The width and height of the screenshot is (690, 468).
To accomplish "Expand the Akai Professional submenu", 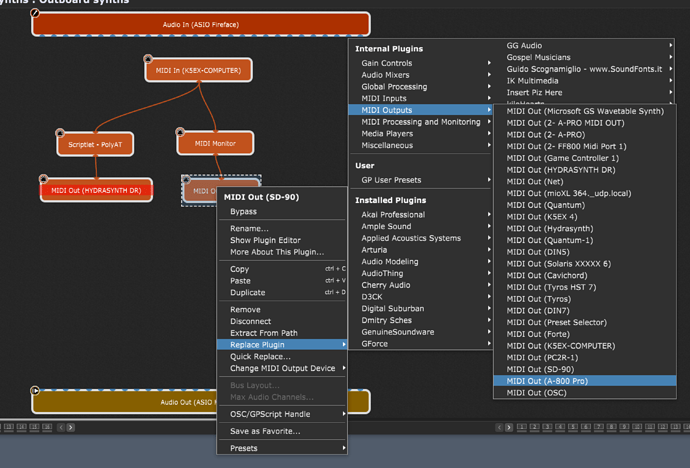I will [420, 215].
